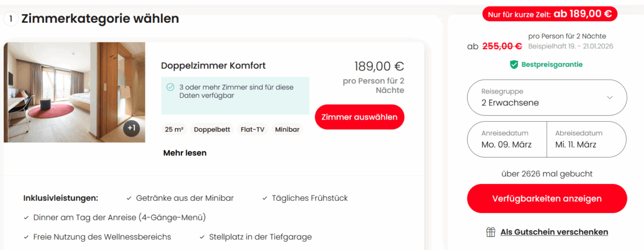Open the +1 more photos badge
This screenshot has width=644, height=250.
click(x=132, y=128)
